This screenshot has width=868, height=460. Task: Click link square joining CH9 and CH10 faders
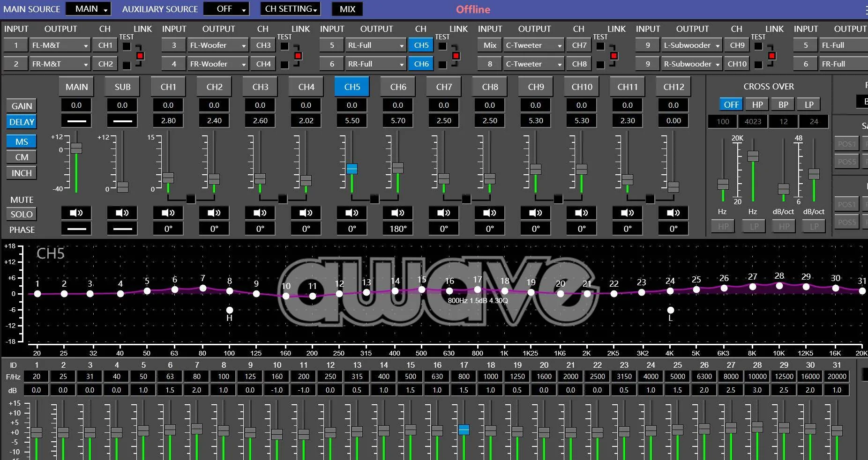[x=558, y=199]
